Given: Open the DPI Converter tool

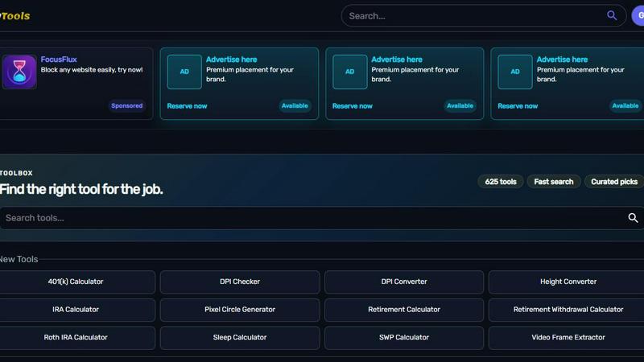Looking at the screenshot, I should point(404,282).
